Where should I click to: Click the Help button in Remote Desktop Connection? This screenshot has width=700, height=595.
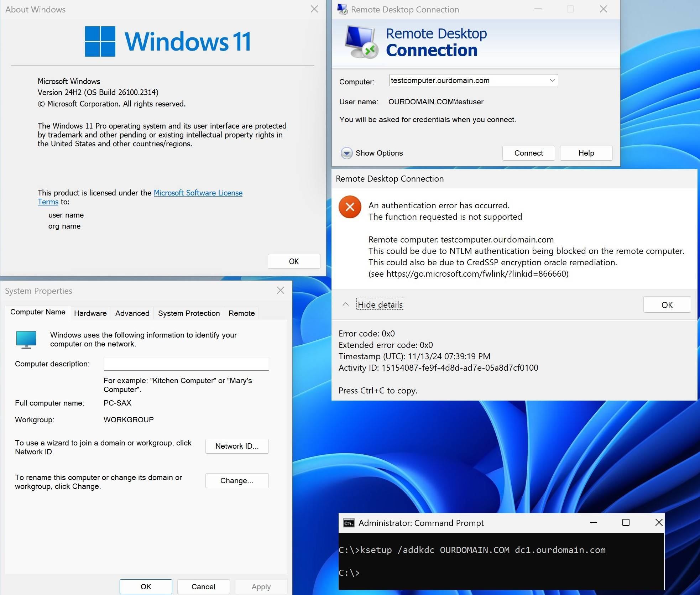coord(586,153)
